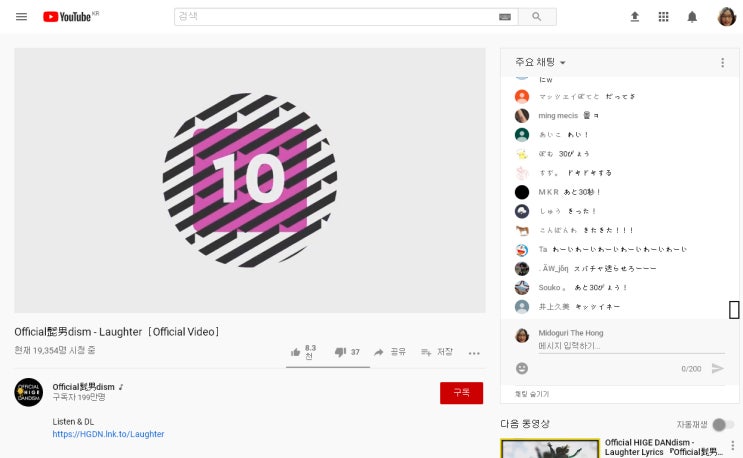This screenshot has width=743, height=458.
Task: Open the account avatar menu
Action: click(x=726, y=17)
